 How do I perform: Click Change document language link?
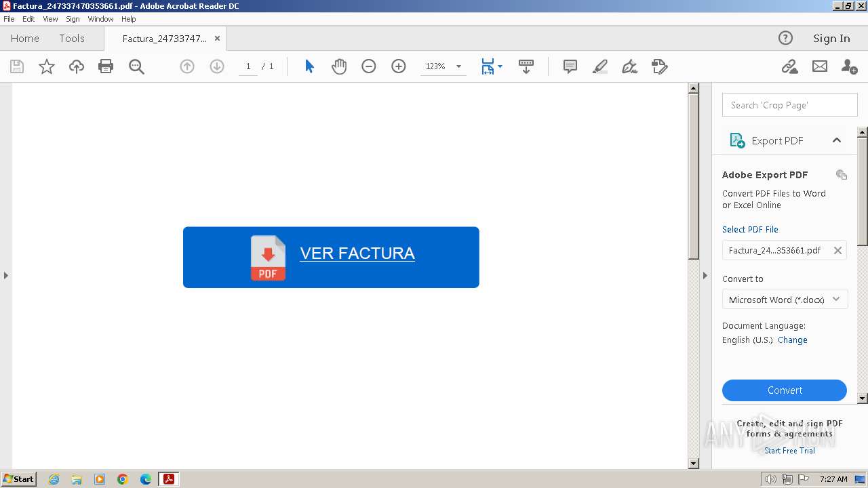click(x=793, y=340)
